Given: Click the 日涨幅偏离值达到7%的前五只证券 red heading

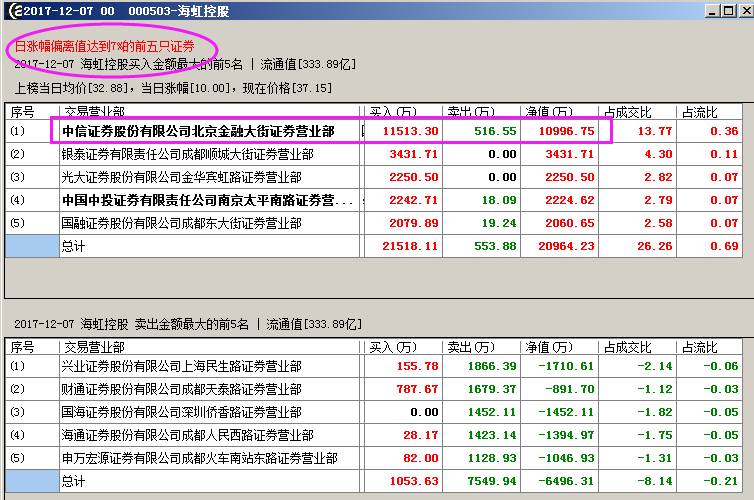Looking at the screenshot, I should click(x=104, y=46).
